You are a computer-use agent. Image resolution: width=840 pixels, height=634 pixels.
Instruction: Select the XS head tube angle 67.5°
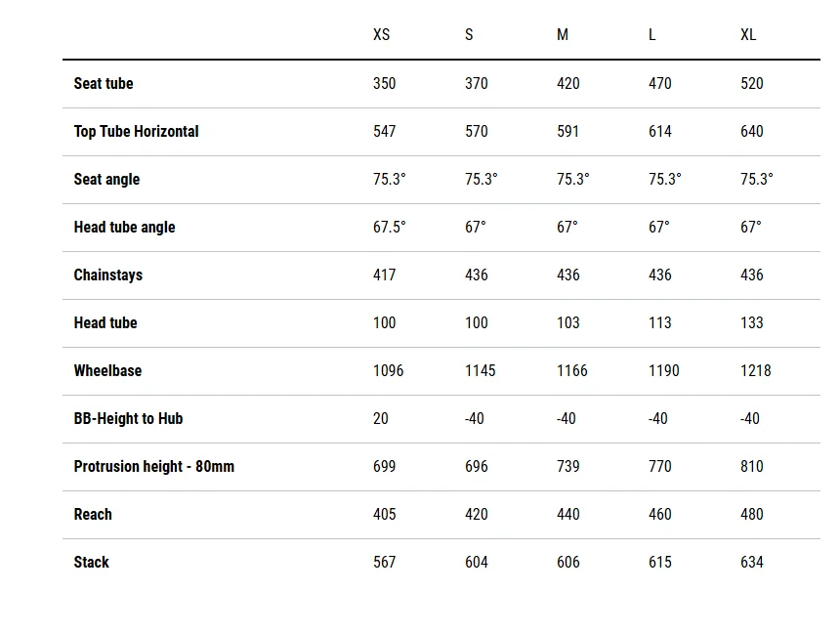click(x=390, y=228)
